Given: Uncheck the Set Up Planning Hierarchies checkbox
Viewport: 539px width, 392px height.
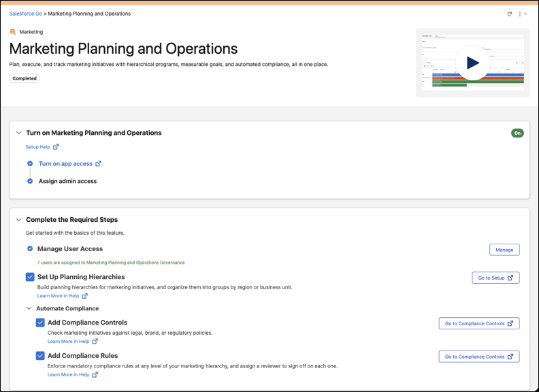Looking at the screenshot, I should click(30, 277).
